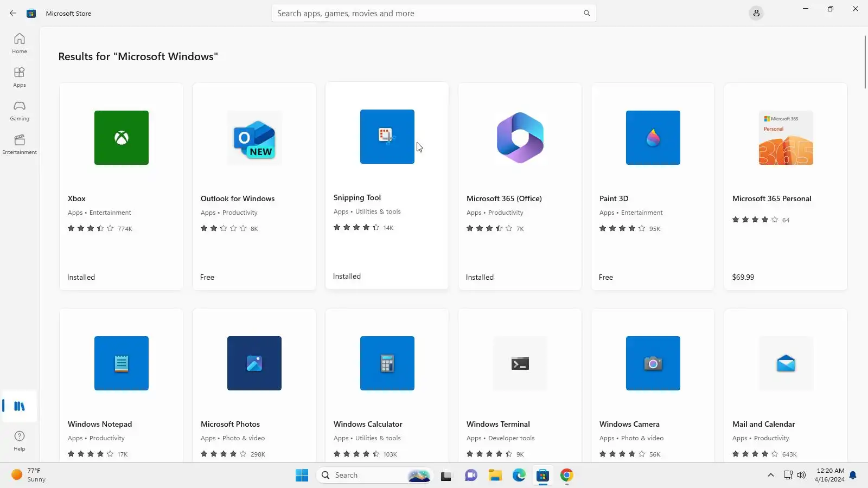Open the chat app from the taskbar

[x=471, y=476]
